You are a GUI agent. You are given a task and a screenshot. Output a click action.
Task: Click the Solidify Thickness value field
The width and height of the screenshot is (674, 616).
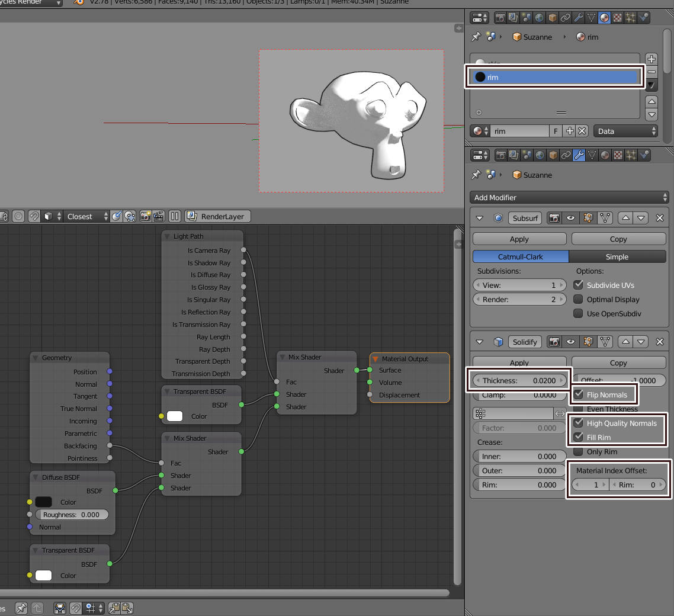(519, 380)
